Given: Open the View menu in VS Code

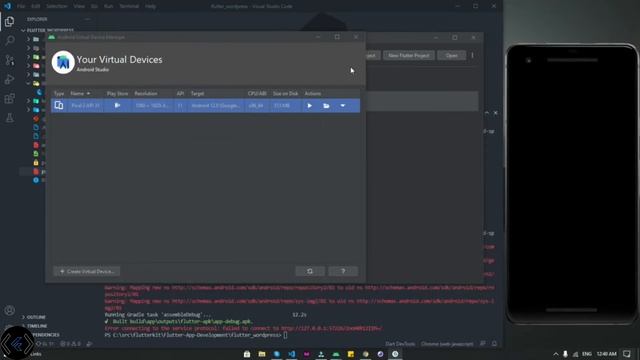Looking at the screenshot, I should (79, 6).
